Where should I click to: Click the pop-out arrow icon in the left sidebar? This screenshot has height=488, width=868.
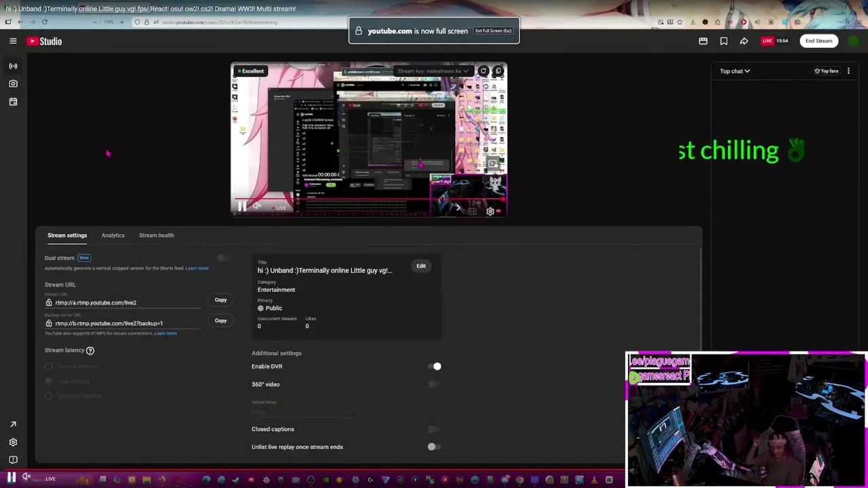click(x=13, y=424)
